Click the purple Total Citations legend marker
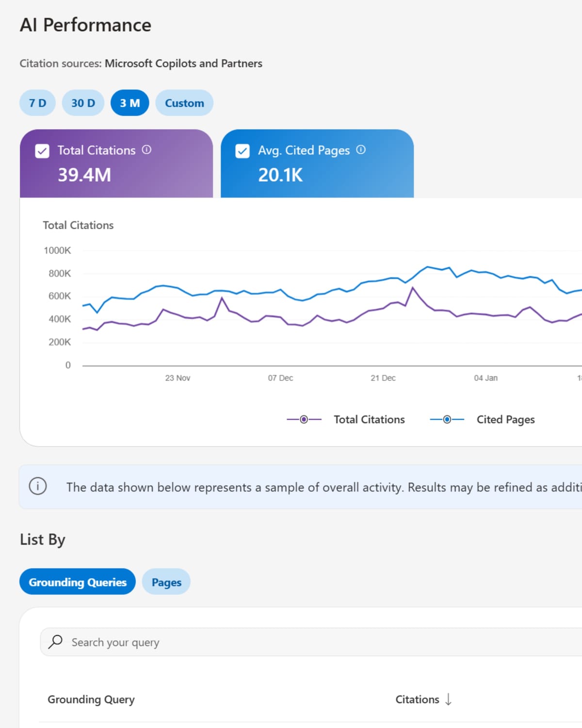582x728 pixels. pyautogui.click(x=304, y=419)
